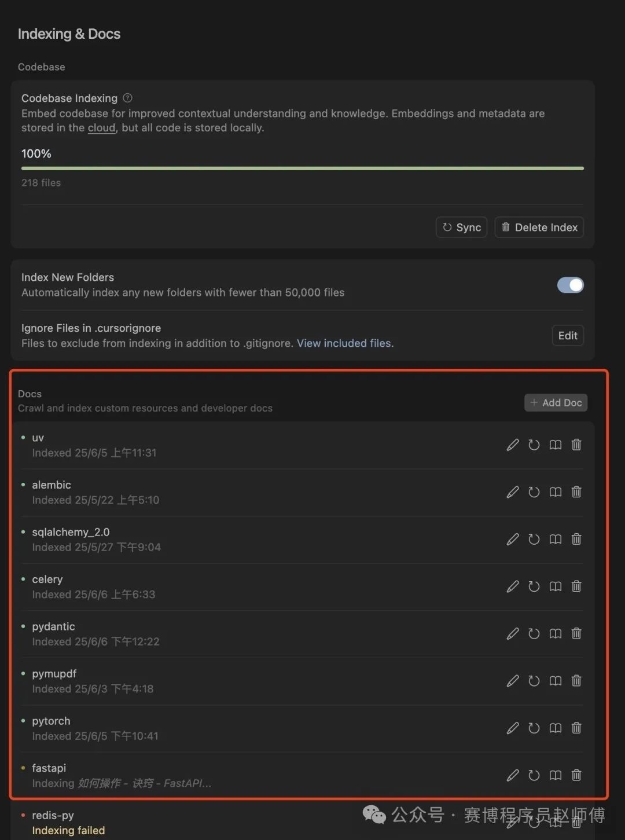Select the redis-py doc name
625x840 pixels.
(53, 816)
